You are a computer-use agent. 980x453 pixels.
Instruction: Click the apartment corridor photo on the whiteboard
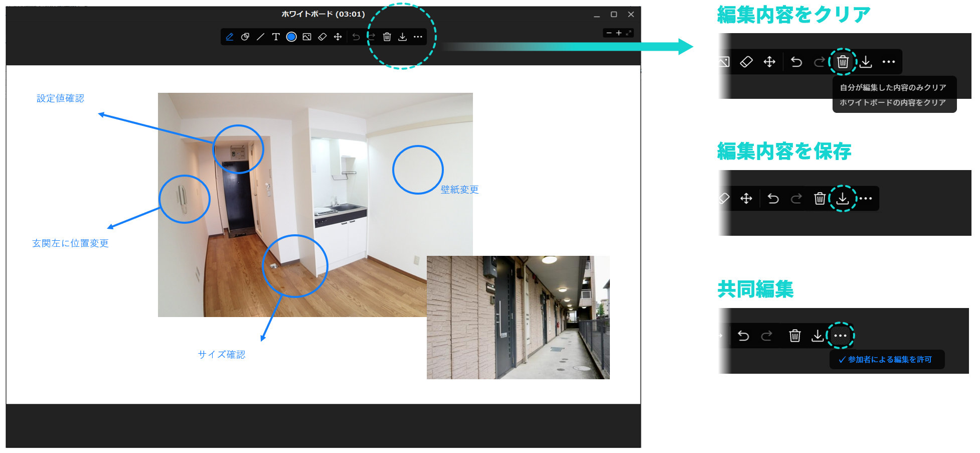click(518, 318)
